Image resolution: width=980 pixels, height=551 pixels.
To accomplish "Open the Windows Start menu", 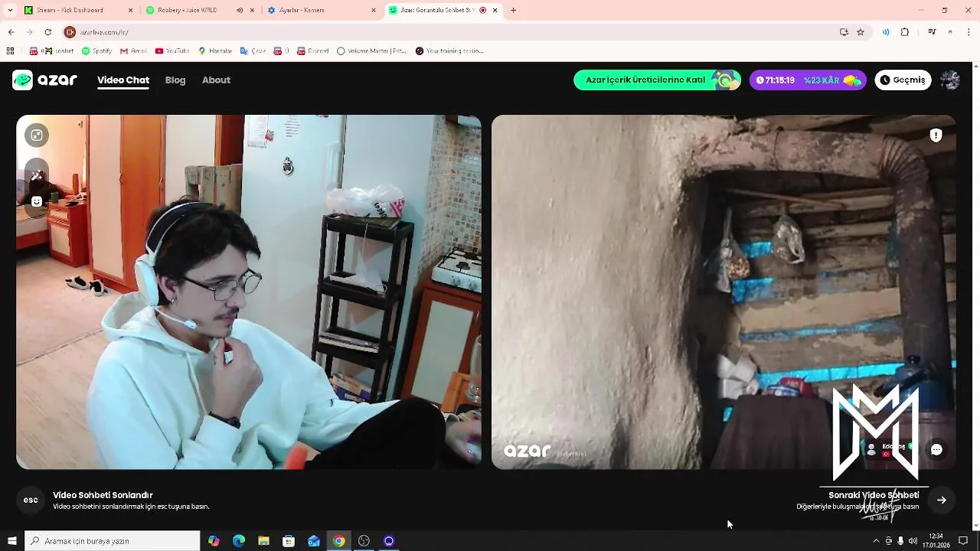I will [x=12, y=541].
